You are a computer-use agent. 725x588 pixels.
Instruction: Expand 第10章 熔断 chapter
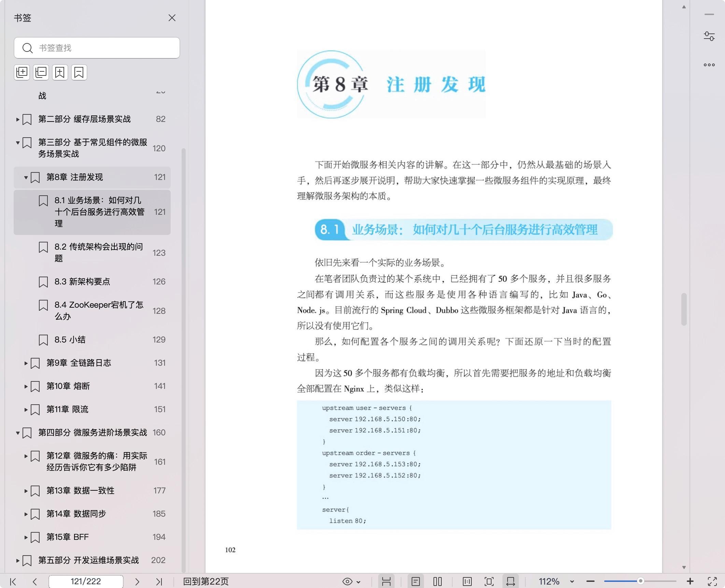[x=26, y=386]
